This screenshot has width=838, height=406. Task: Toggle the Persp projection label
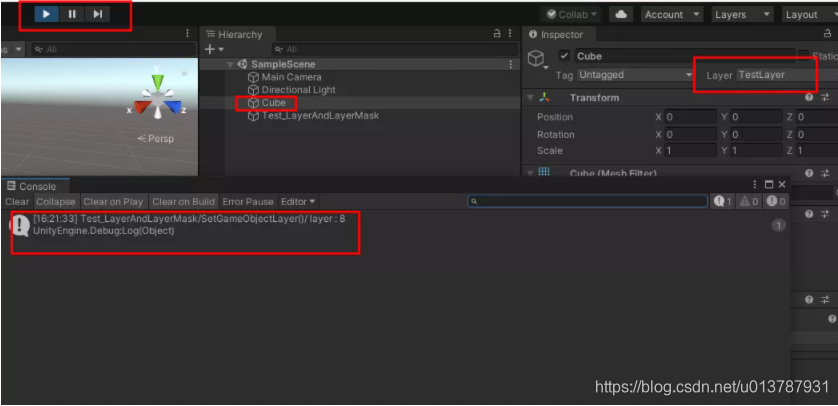(x=156, y=138)
